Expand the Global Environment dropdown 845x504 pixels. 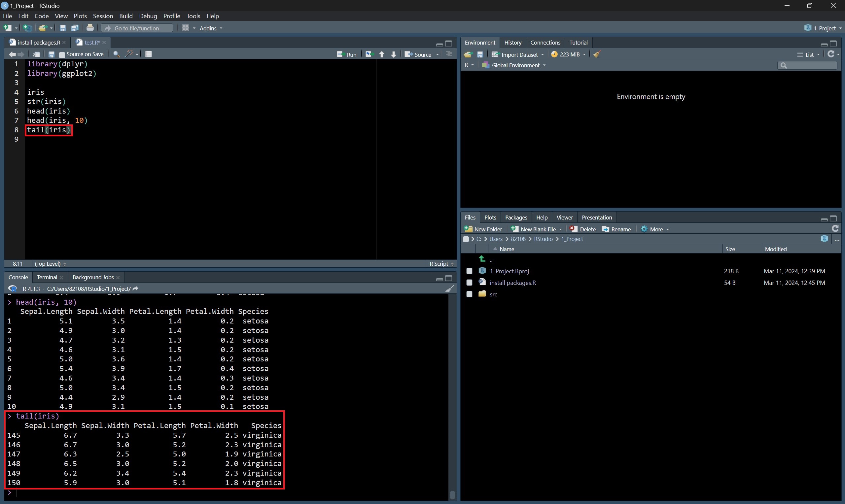[x=515, y=65]
